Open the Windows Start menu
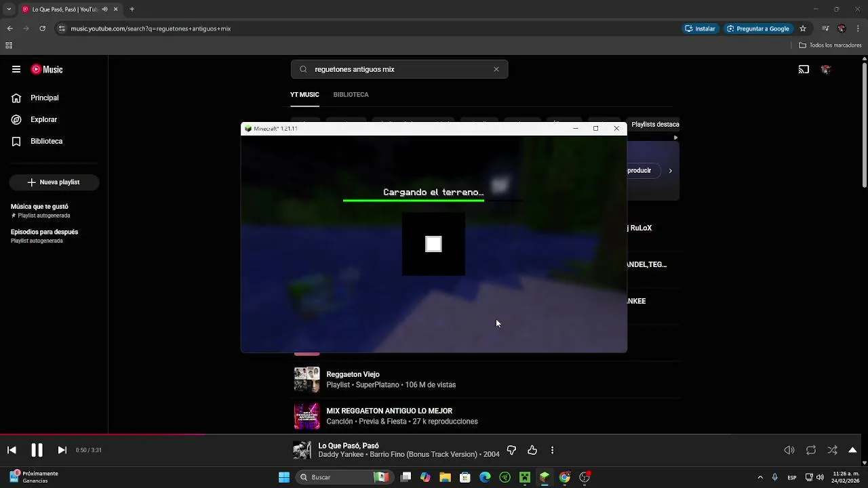Image resolution: width=868 pixels, height=488 pixels. tap(284, 477)
